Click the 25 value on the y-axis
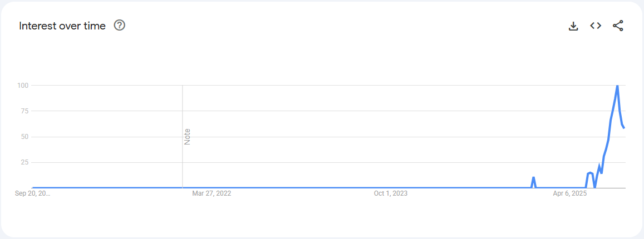The height and width of the screenshot is (239, 644). (x=24, y=162)
